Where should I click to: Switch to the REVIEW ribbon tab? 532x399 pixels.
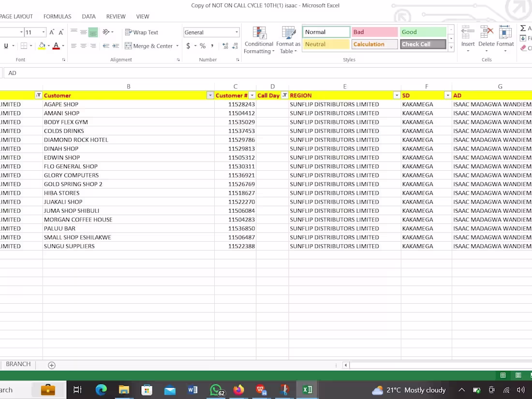[x=116, y=16]
